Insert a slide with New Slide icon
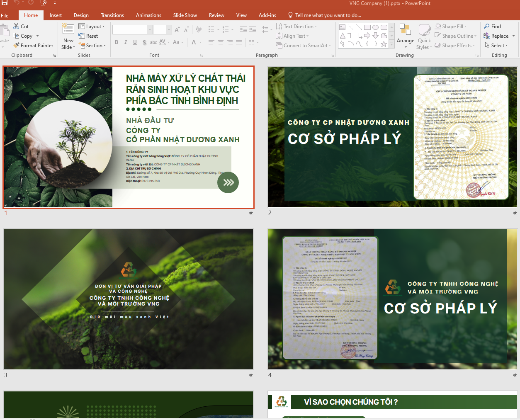 click(x=68, y=29)
